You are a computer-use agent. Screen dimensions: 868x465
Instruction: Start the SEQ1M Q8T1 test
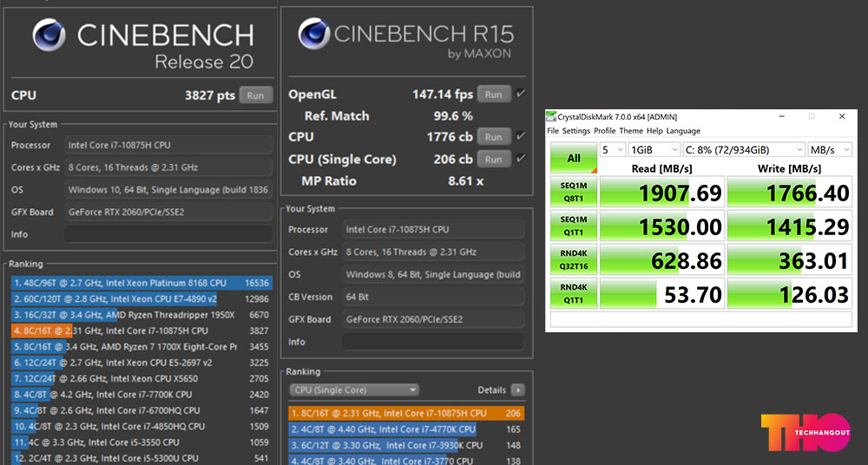coord(574,192)
